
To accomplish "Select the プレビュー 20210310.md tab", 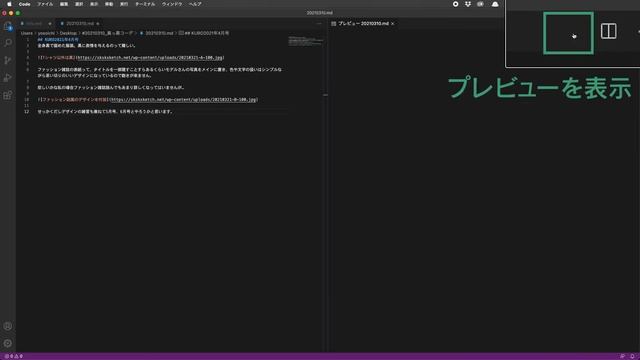I will [363, 24].
